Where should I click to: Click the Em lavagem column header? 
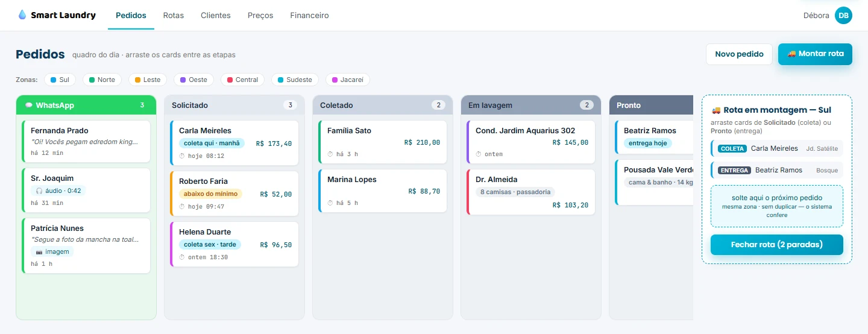click(530, 105)
